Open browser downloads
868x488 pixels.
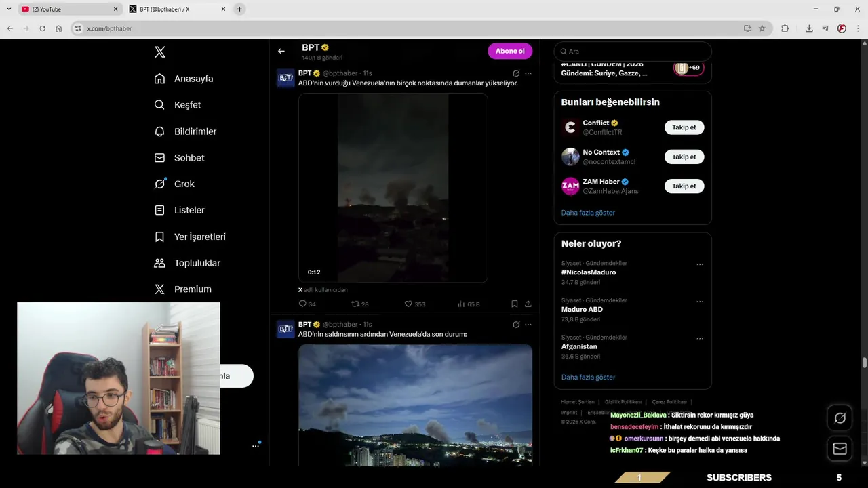click(x=809, y=28)
